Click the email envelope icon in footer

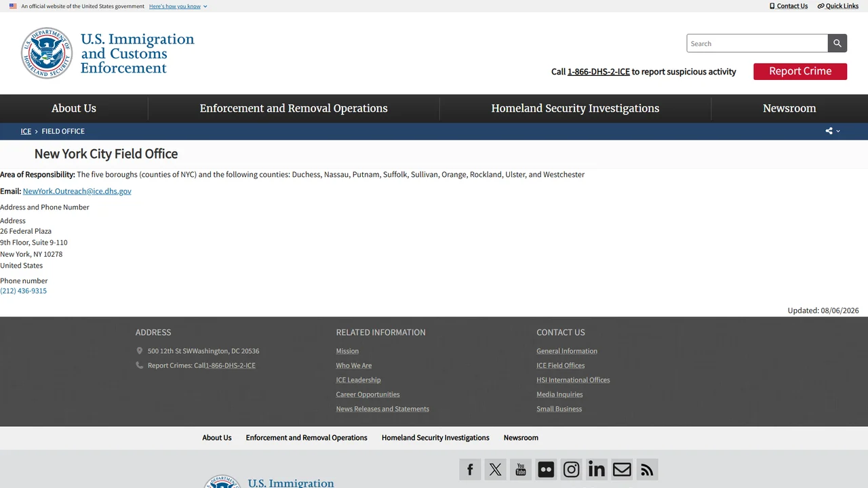coord(622,470)
